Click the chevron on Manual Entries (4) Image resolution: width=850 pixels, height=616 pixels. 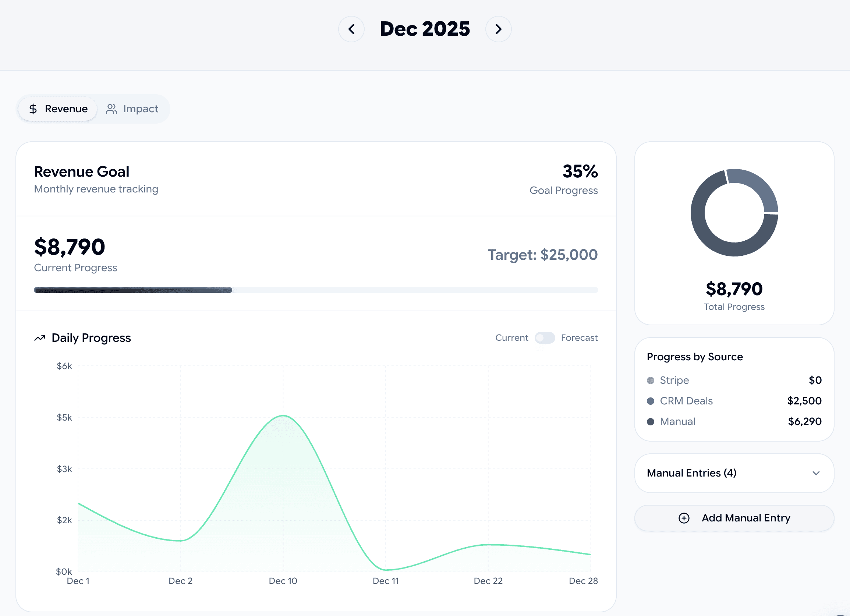816,473
